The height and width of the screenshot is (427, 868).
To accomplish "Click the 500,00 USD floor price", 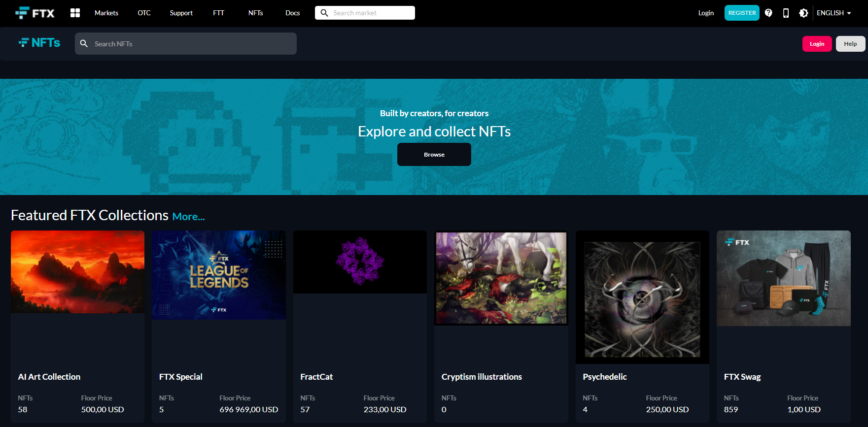I will click(x=103, y=409).
